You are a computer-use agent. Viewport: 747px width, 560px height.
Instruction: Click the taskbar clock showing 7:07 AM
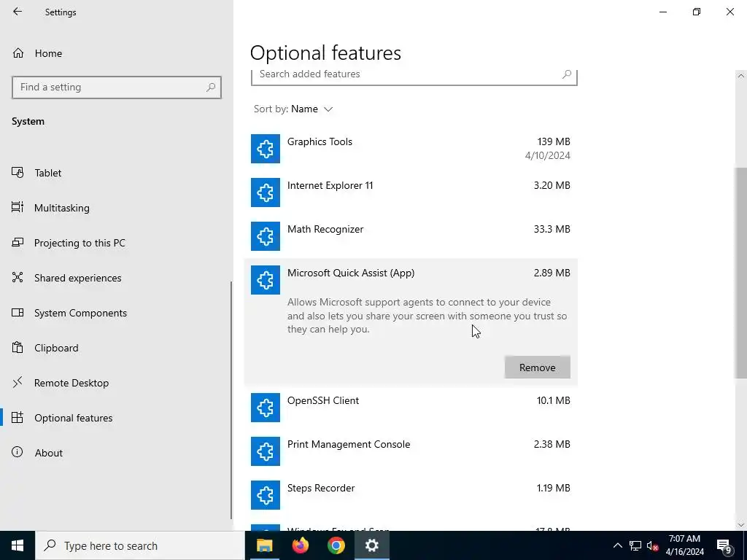[x=684, y=545]
